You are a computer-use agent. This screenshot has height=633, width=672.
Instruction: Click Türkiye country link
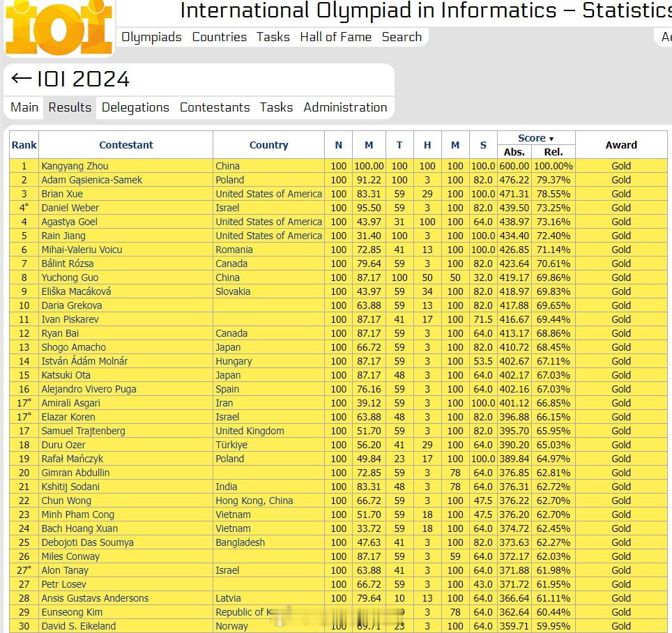click(x=231, y=445)
